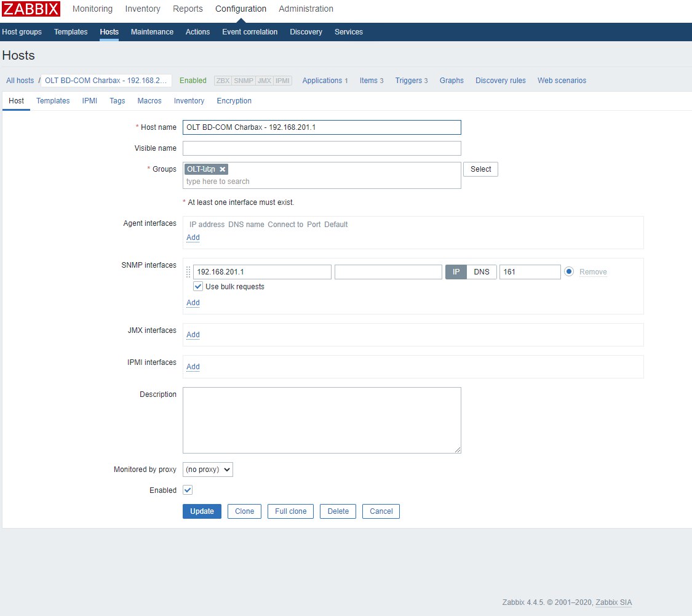Choose DNS as connect-to option
This screenshot has height=616, width=692.
[x=482, y=272]
